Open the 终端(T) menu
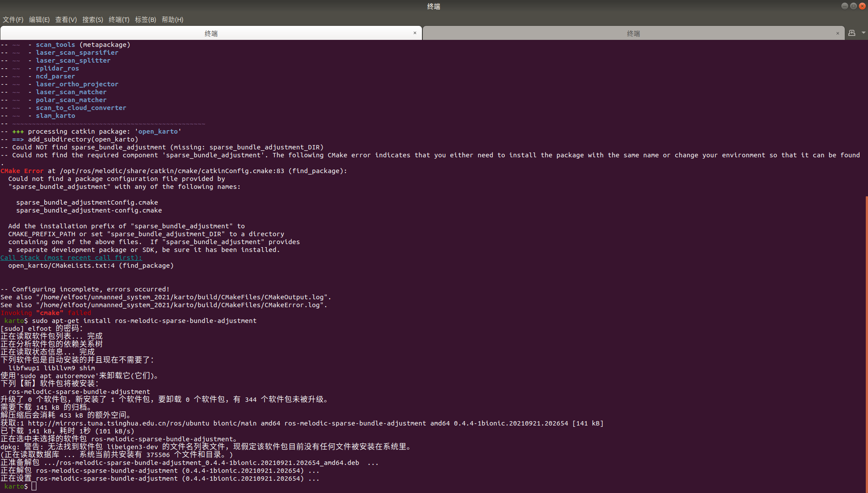The height and width of the screenshot is (493, 868). click(x=119, y=20)
